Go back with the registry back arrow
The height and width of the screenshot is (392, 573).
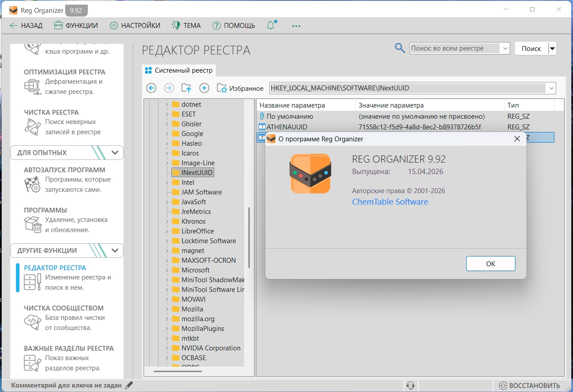click(151, 88)
